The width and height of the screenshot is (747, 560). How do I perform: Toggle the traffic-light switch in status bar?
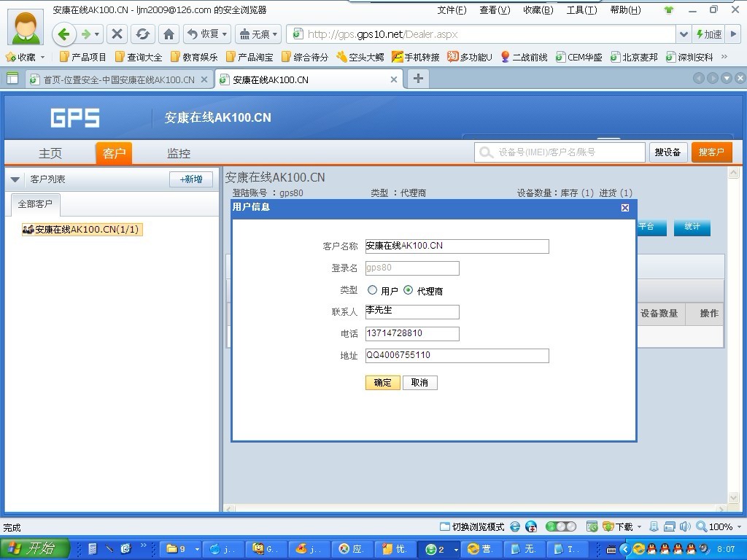[560, 526]
